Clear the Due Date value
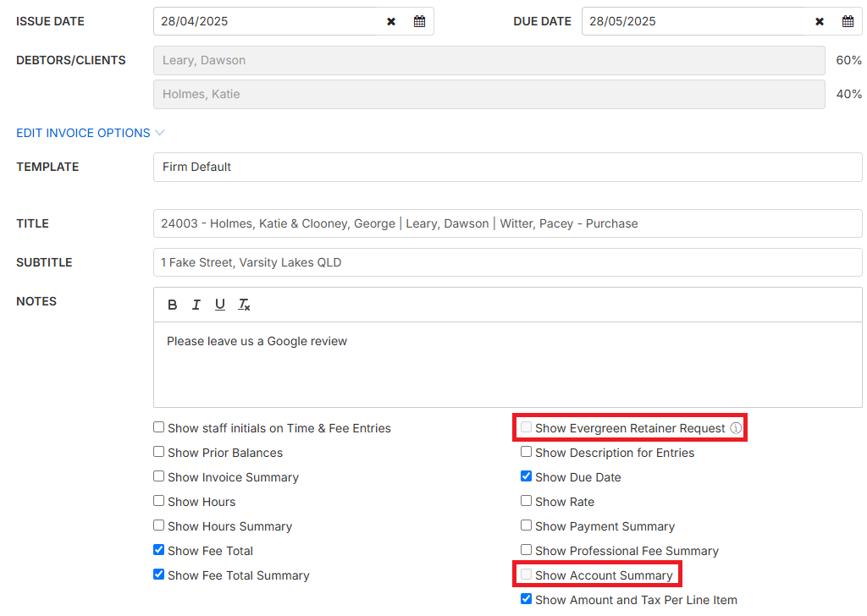 820,21
